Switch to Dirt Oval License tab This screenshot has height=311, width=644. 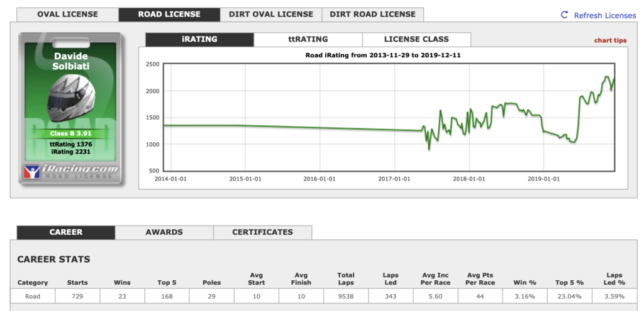(x=271, y=14)
